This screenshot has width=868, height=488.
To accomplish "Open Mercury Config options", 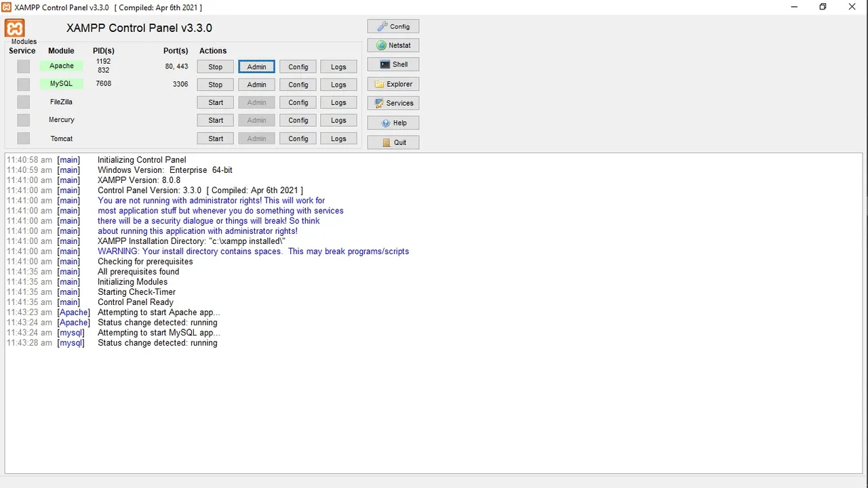I will 298,120.
